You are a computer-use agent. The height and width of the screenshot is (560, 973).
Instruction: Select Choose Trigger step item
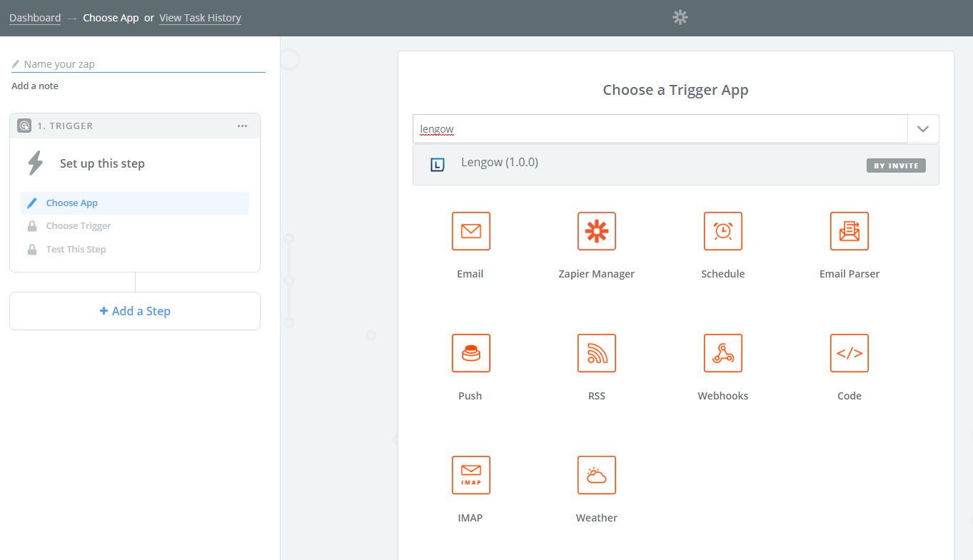(x=135, y=226)
